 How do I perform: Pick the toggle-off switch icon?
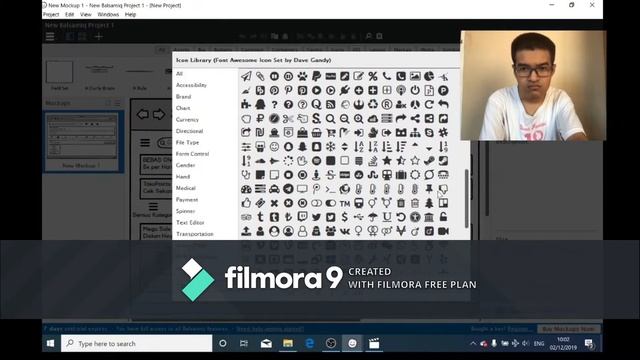pos(316,203)
